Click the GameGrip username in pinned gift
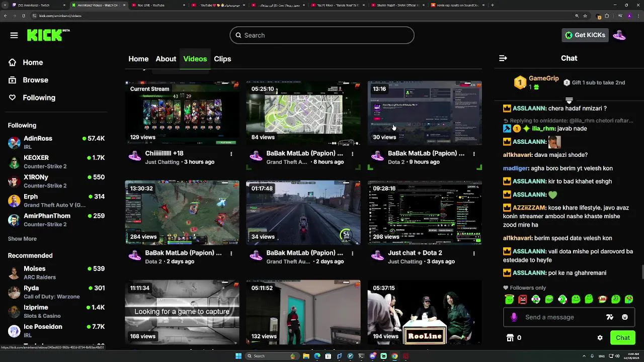The height and width of the screenshot is (362, 644). pyautogui.click(x=544, y=78)
